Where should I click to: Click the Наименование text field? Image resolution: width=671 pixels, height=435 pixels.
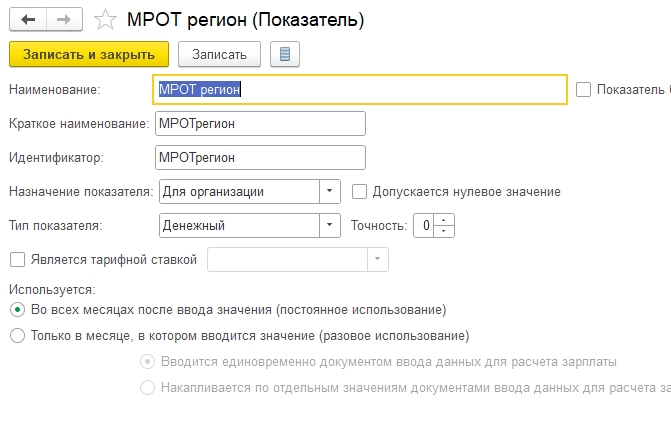(360, 89)
